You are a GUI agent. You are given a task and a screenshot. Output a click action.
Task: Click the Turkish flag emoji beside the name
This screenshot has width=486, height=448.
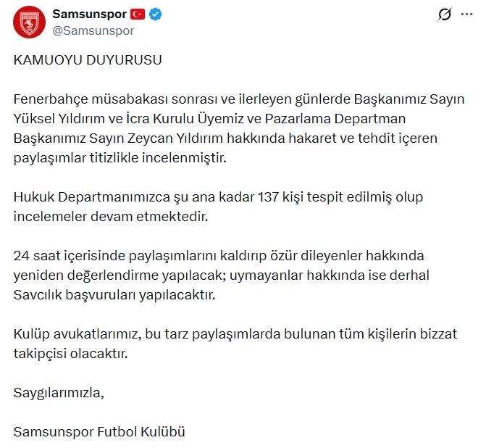coord(138,14)
